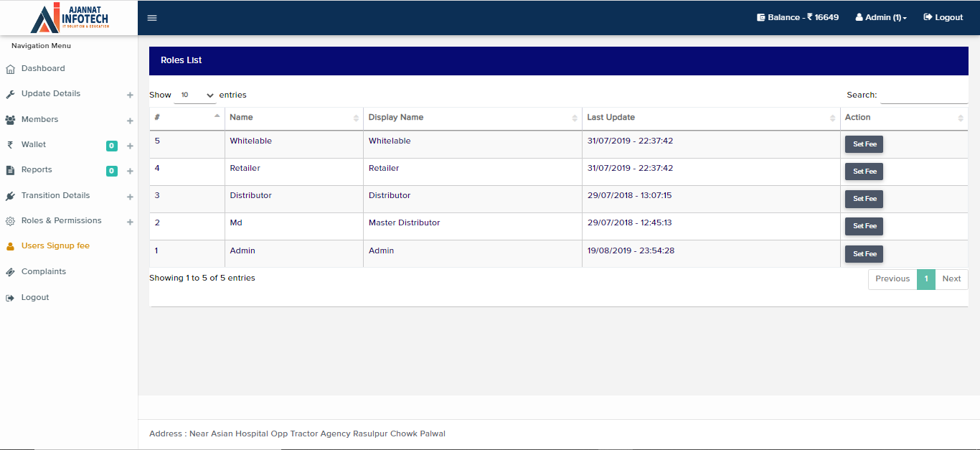Expand the Transition Details plus sign
This screenshot has height=450, width=980.
click(130, 197)
